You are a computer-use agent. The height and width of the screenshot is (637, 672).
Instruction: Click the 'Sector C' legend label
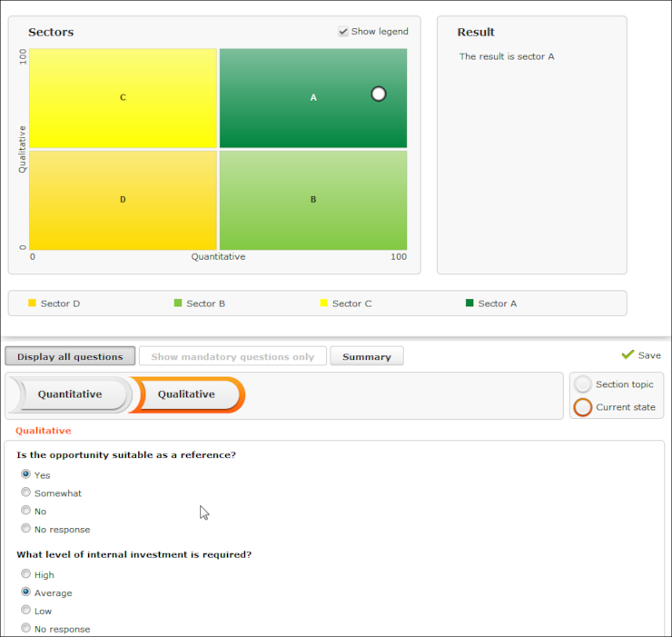[x=352, y=304]
